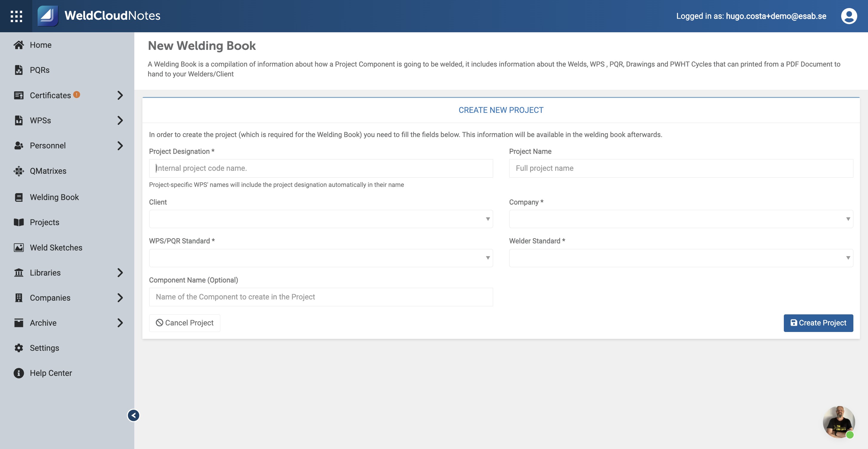Click the user profile avatar icon
Screen dimensions: 868x449
coord(849,16)
